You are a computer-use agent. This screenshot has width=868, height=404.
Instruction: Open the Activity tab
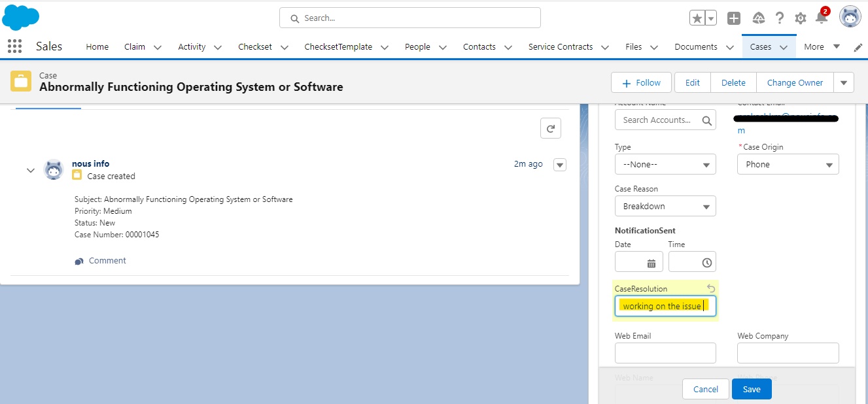tap(192, 47)
